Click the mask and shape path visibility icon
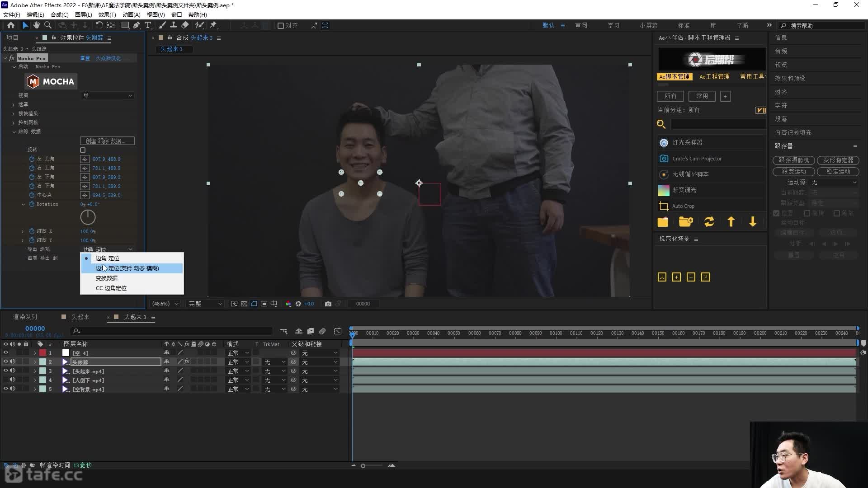 click(254, 304)
